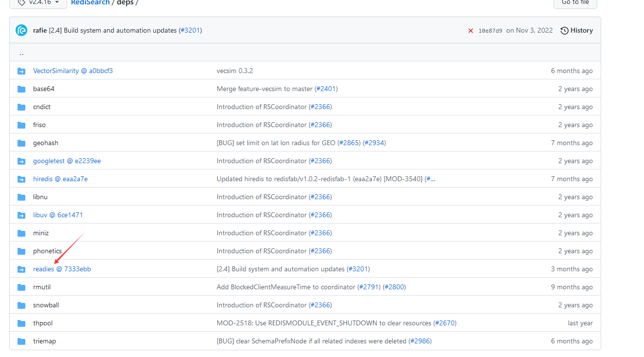Viewport: 644px width, 357px height.
Task: Click the '6 months ago' timestamp for VectorSimilarity
Action: [572, 71]
